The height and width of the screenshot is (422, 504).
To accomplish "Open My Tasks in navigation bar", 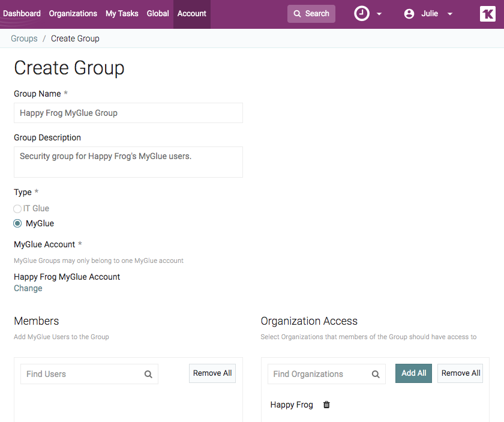I will pos(122,13).
